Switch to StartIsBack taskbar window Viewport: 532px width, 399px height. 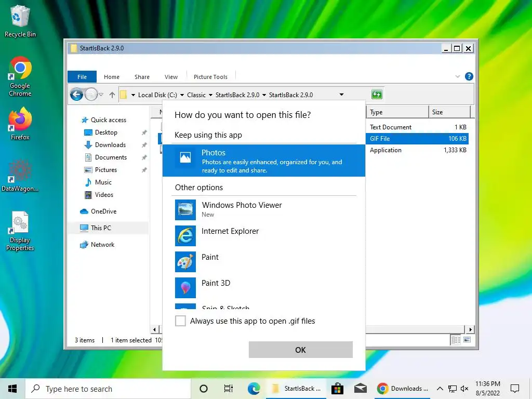point(296,389)
